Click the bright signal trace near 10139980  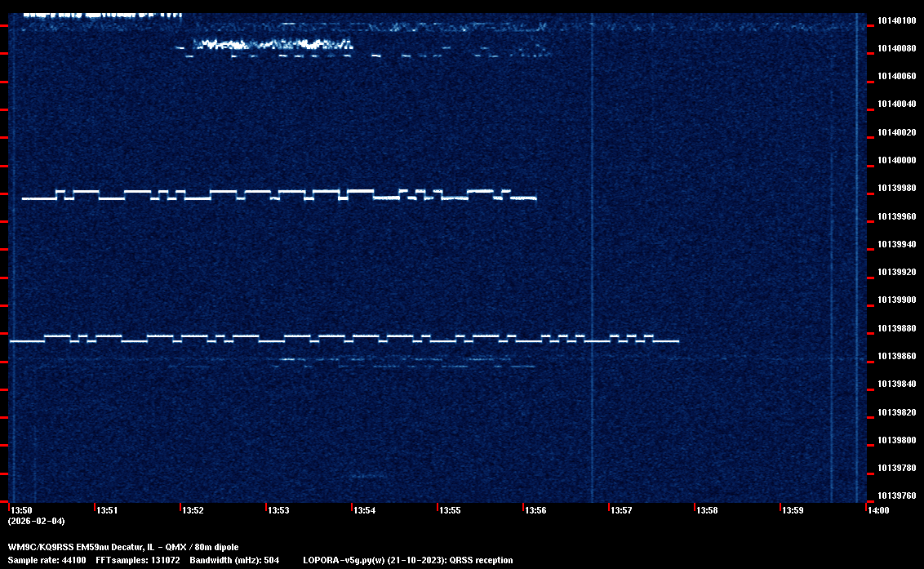(278, 194)
